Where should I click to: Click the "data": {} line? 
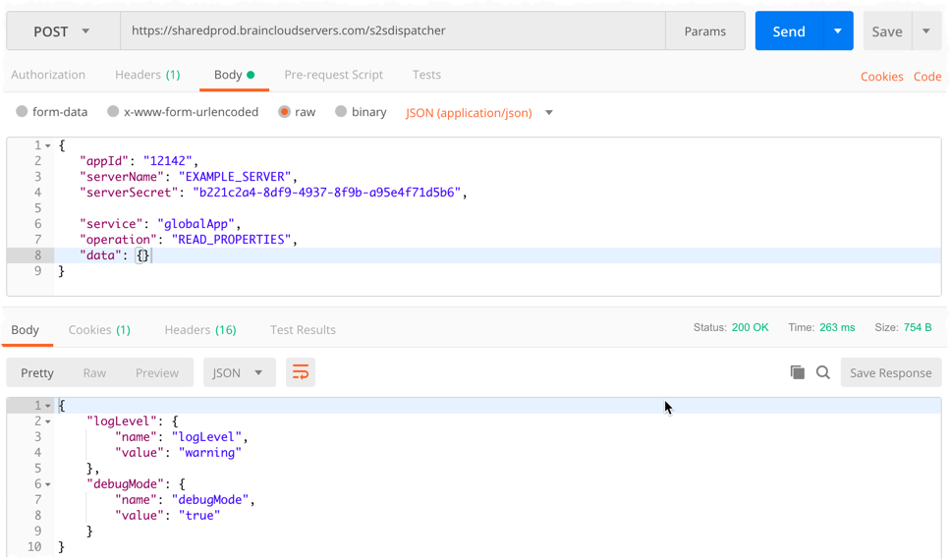[x=115, y=255]
